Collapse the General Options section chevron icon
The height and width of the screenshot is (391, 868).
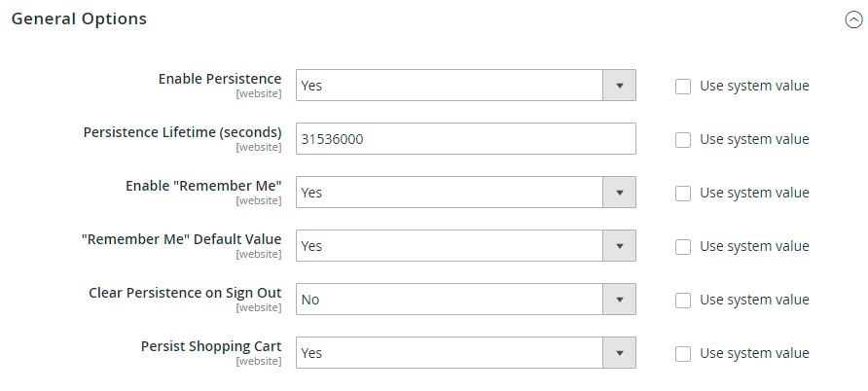(x=853, y=19)
